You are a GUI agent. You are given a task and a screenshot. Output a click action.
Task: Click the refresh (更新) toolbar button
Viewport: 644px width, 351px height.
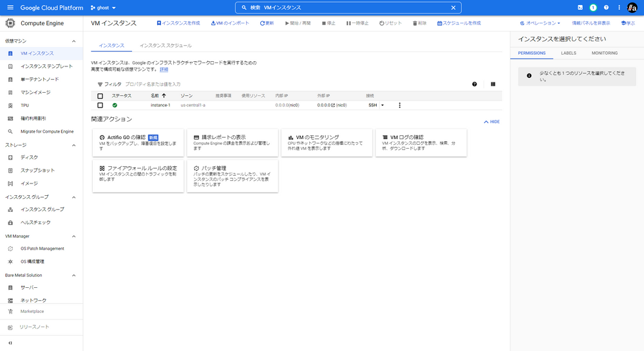click(x=267, y=23)
